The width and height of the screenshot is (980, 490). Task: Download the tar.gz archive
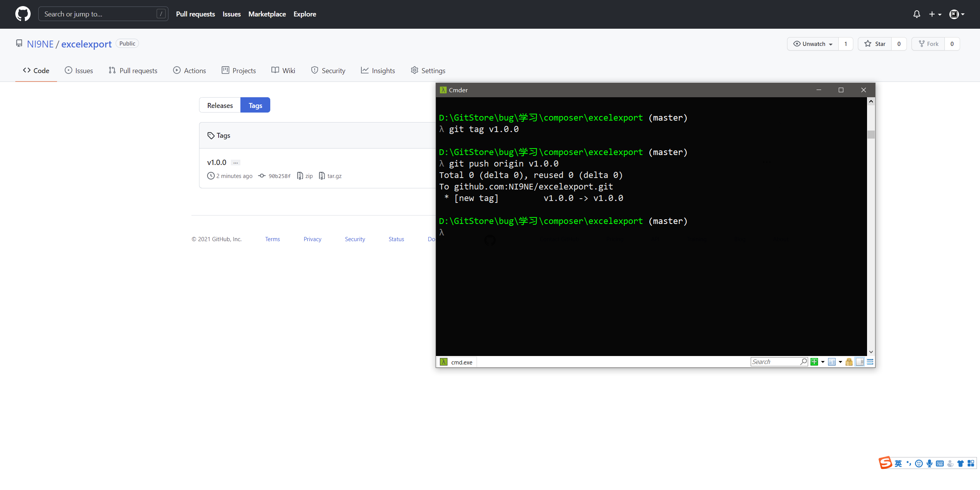pyautogui.click(x=334, y=176)
